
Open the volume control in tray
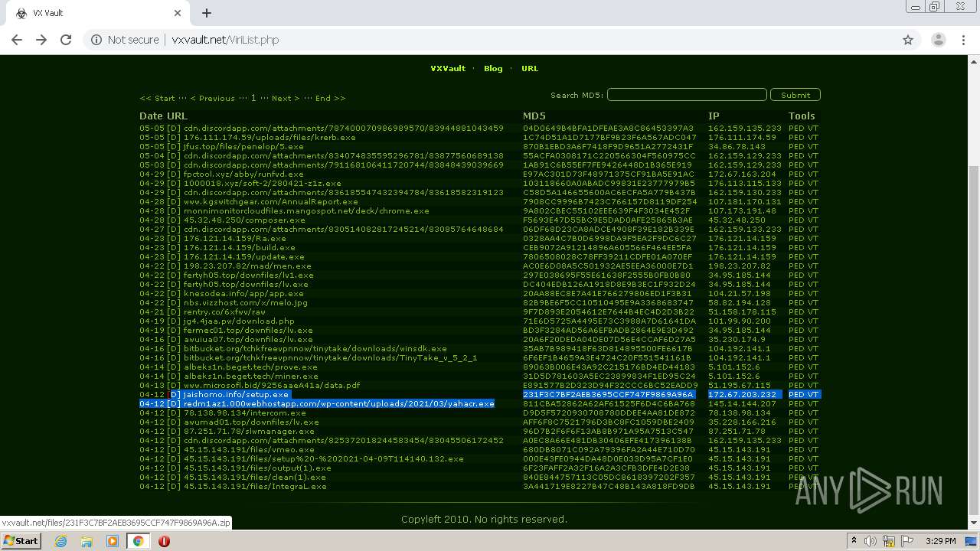[871, 541]
